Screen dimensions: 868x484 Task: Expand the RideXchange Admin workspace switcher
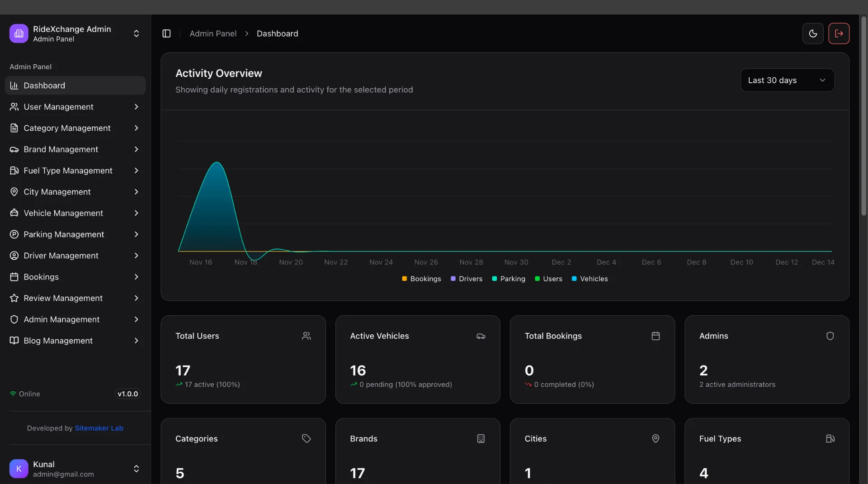136,33
